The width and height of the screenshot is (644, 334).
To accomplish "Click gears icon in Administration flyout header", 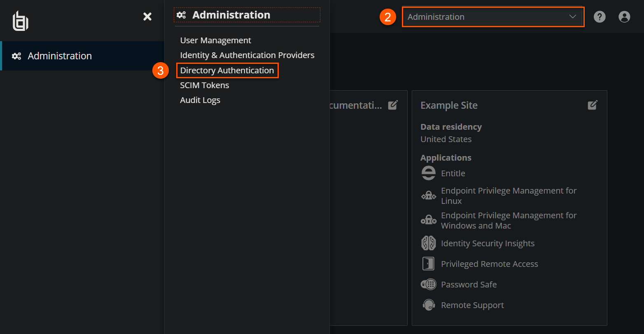I will click(x=181, y=15).
